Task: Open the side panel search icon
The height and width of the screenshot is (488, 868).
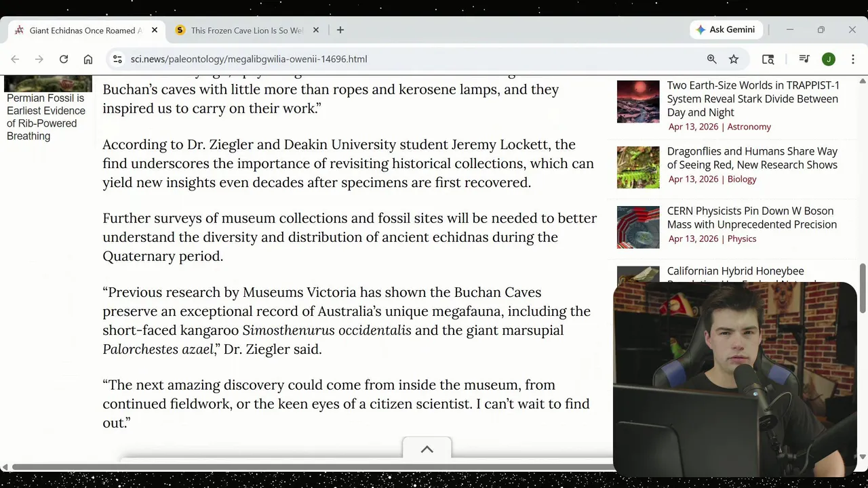Action: tap(768, 59)
